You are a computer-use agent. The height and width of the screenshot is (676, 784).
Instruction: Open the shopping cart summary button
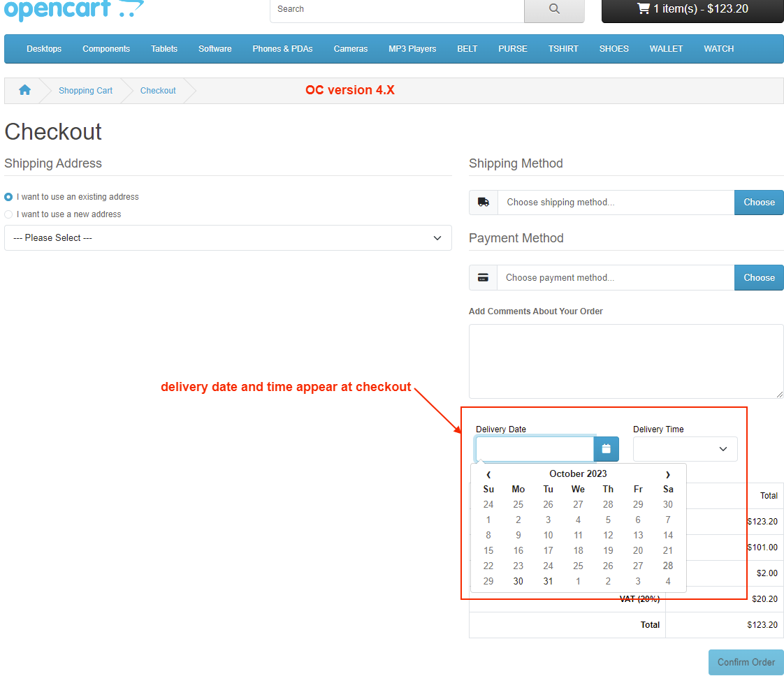[x=692, y=9]
